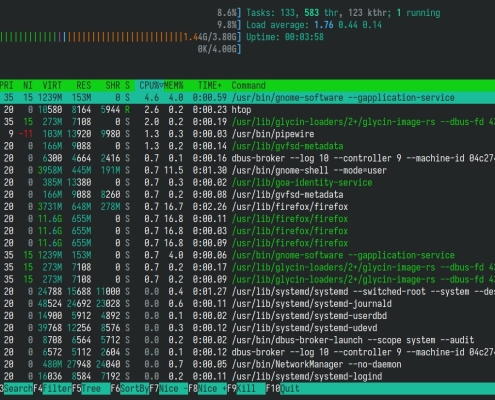
Task: Click F8 Nice + button
Action: click(x=207, y=389)
